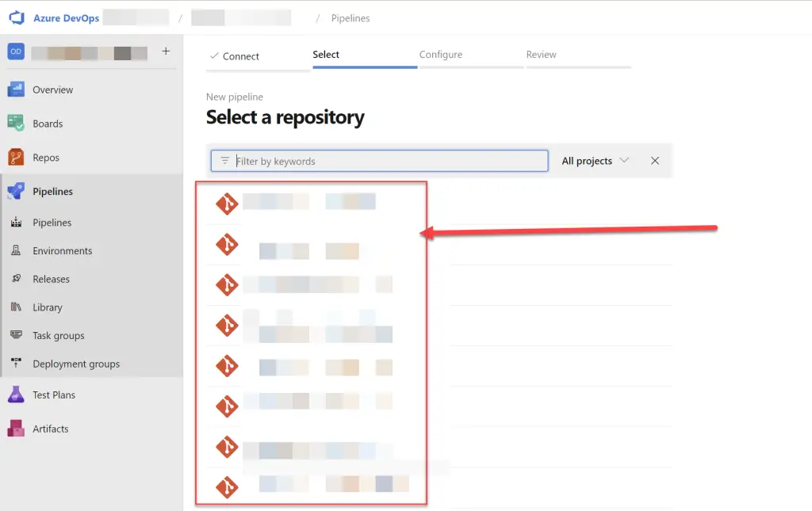This screenshot has width=812, height=511.
Task: Click the Azure DevOps logo icon
Action: [x=17, y=17]
